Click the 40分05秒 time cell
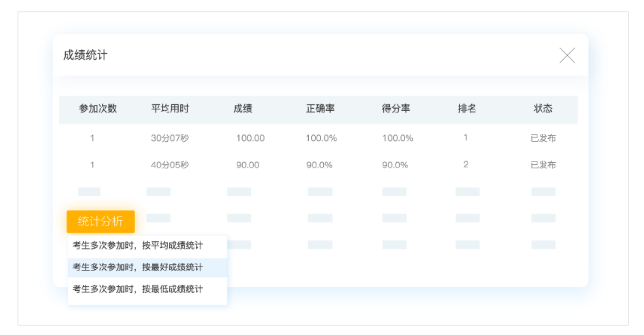The height and width of the screenshot is (335, 644). tap(170, 165)
